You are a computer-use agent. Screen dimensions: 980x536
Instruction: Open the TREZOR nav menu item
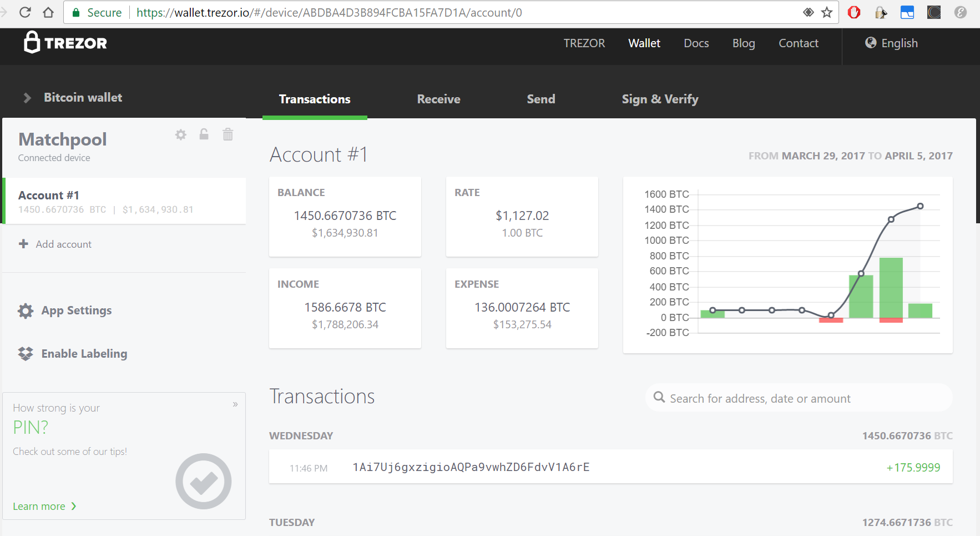[584, 43]
